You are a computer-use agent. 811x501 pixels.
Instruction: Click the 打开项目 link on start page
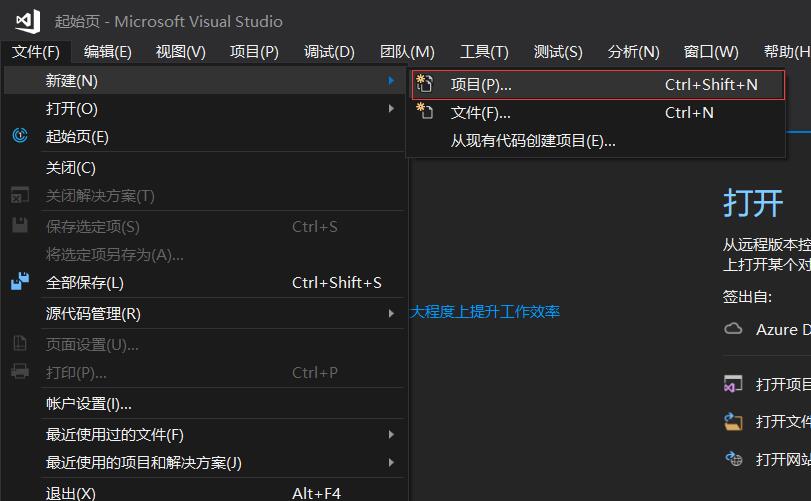783,384
